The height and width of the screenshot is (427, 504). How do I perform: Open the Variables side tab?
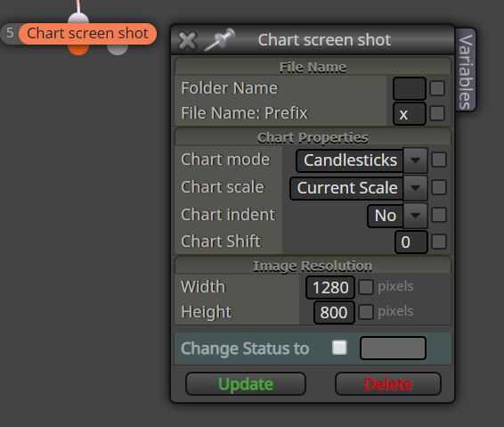[466, 70]
